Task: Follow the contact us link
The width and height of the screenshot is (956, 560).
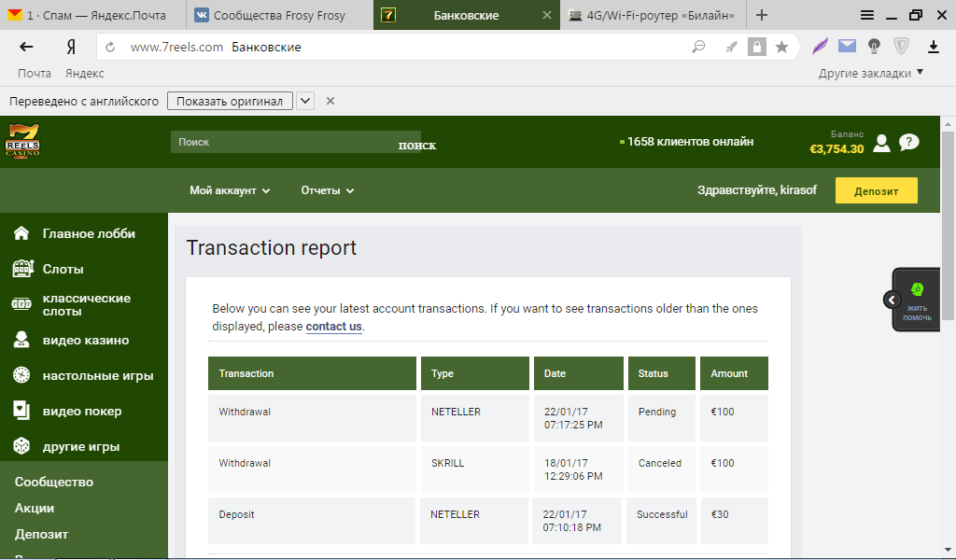Action: (x=333, y=327)
